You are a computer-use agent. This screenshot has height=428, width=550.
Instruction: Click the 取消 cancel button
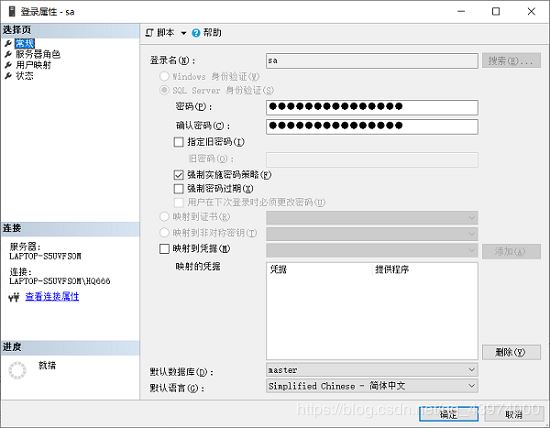514,414
